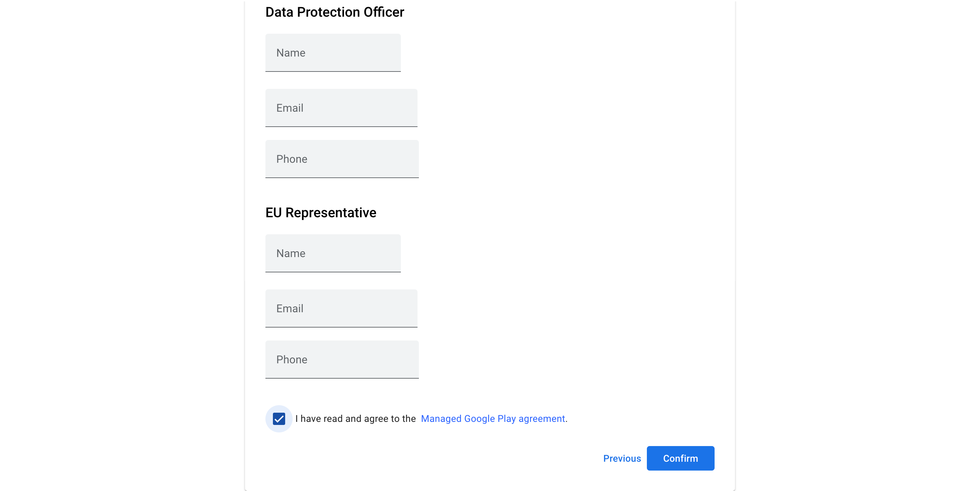Focus the Data Protection Officer Email field
The image size is (980, 491).
341,108
